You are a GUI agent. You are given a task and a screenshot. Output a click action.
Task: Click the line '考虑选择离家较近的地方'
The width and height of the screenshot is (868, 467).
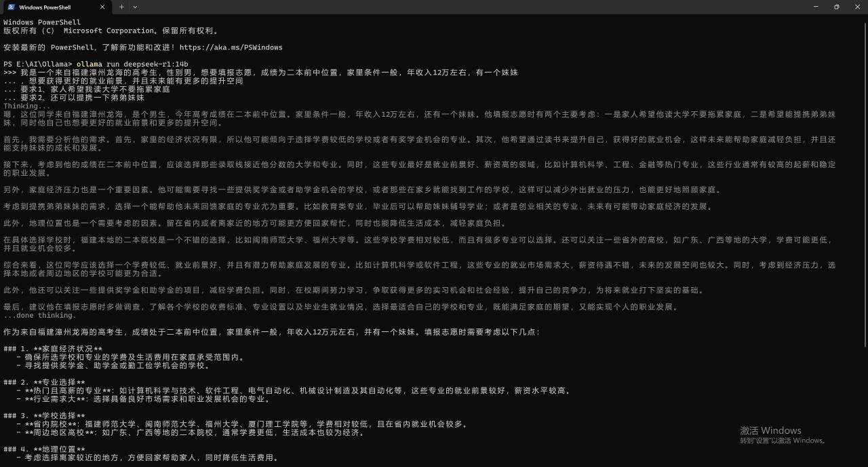pos(147,457)
